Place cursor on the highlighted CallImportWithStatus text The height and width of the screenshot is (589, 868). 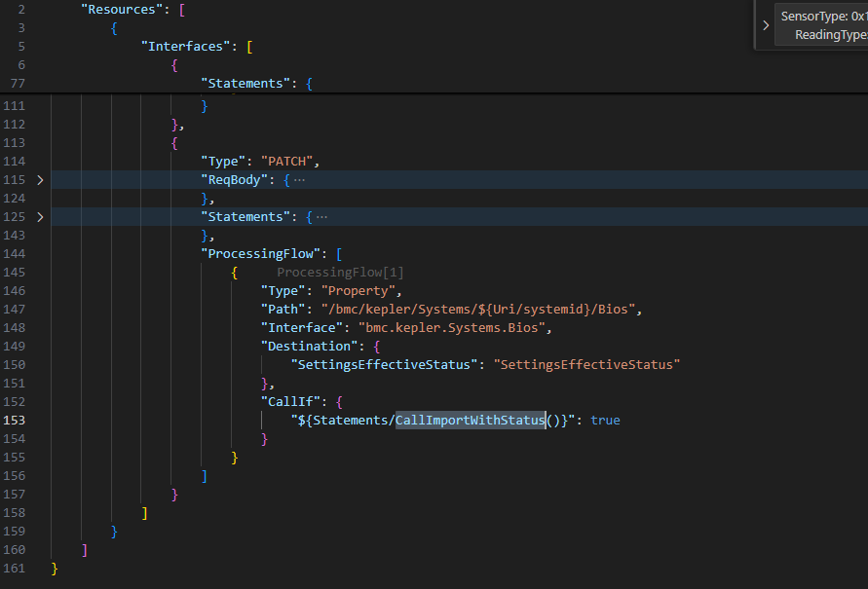click(x=470, y=420)
